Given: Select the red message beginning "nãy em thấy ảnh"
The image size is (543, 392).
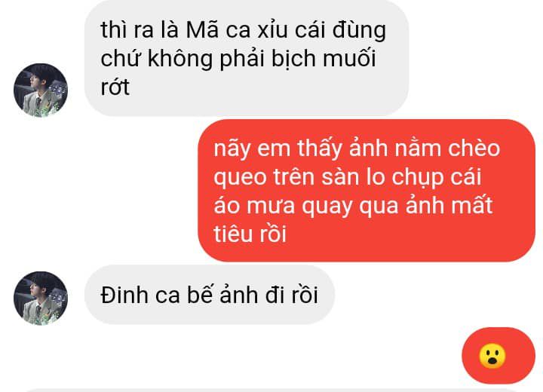Looking at the screenshot, I should point(367,191).
